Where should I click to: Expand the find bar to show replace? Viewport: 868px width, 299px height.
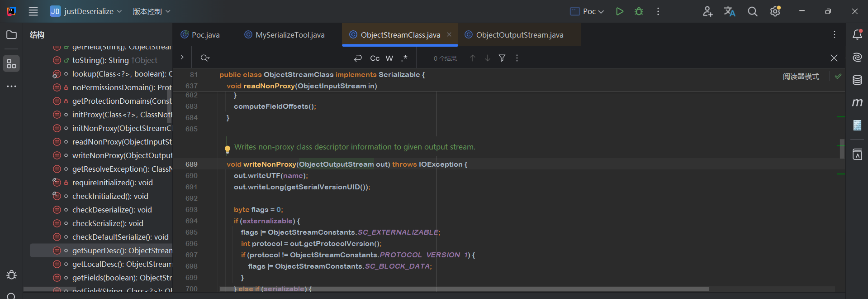coord(182,57)
